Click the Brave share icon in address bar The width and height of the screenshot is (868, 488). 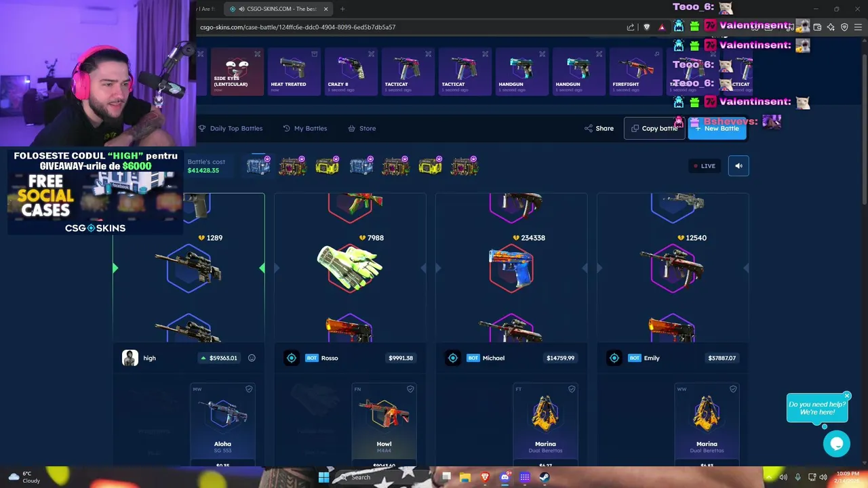pos(631,27)
